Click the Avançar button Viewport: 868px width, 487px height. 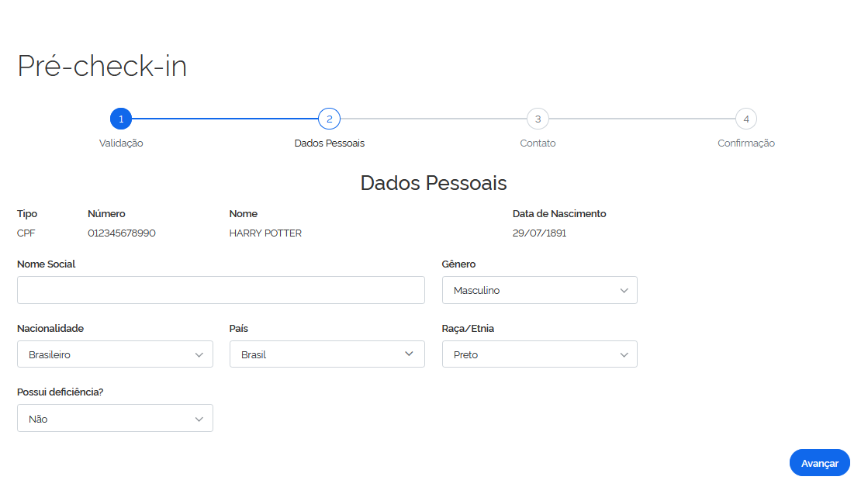click(820, 463)
